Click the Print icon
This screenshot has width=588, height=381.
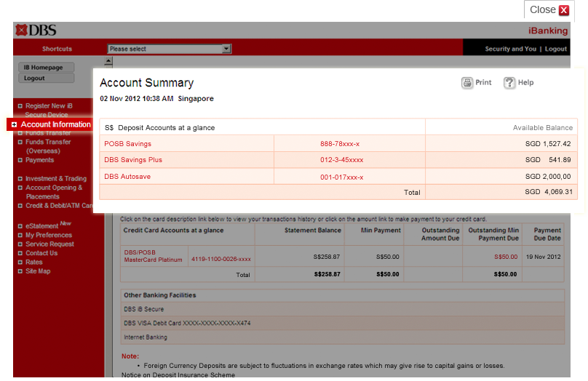[x=467, y=82]
